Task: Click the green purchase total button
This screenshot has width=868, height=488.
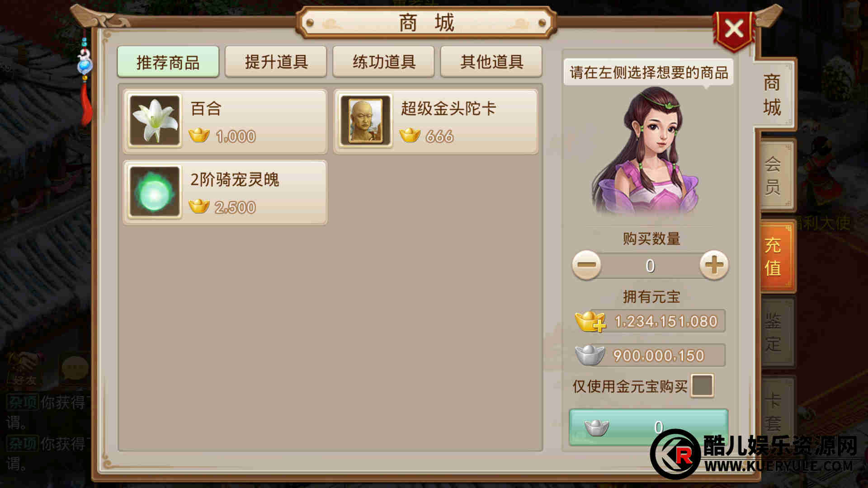Action: 648,427
